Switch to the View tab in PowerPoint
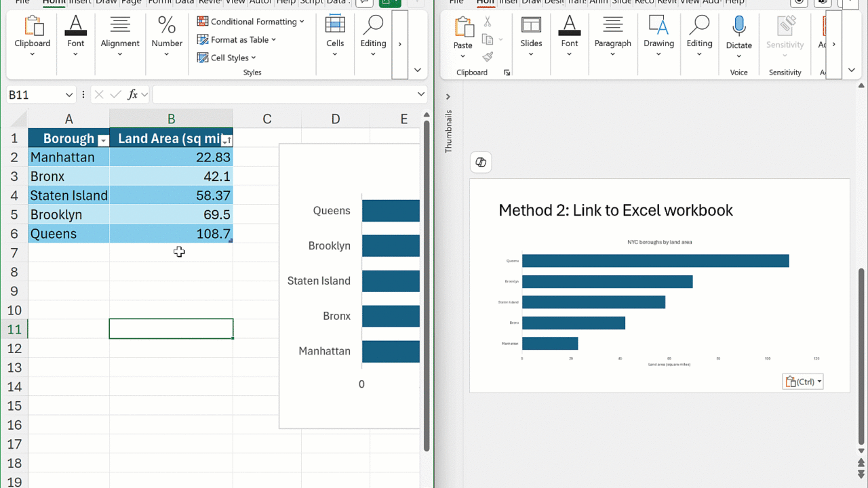 (690, 2)
